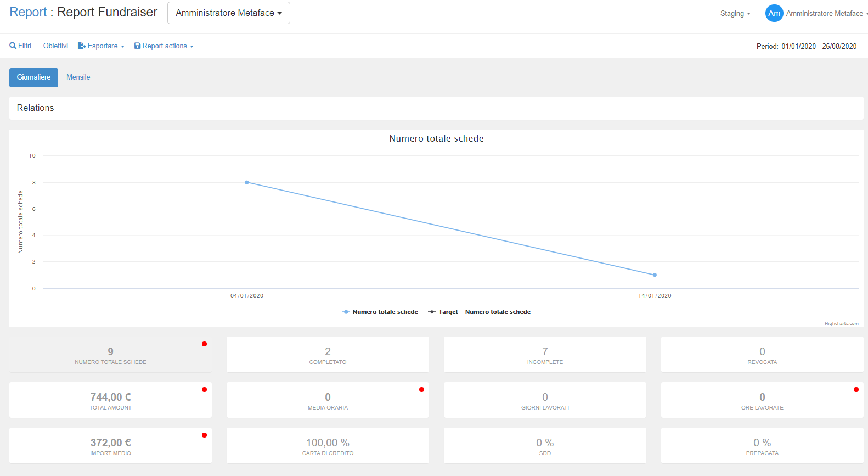Open the Report actions dropdown menu
Viewport: 868px width, 476px height.
[x=164, y=46]
